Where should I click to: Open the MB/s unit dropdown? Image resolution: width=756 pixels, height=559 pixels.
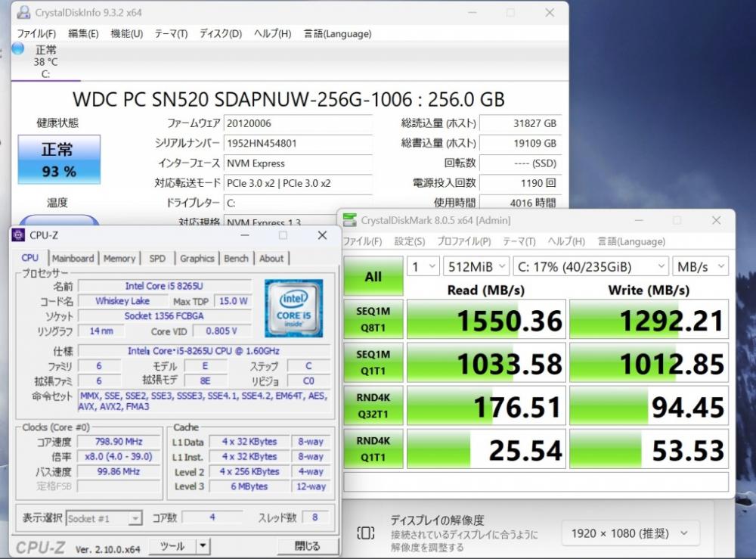pyautogui.click(x=700, y=266)
